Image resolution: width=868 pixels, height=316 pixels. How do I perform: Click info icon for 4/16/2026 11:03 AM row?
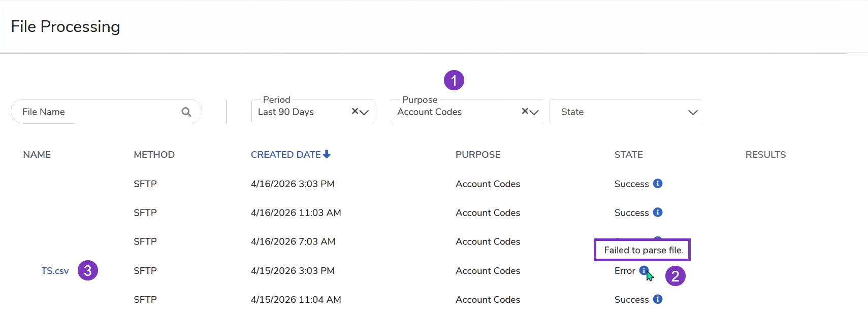tap(658, 213)
